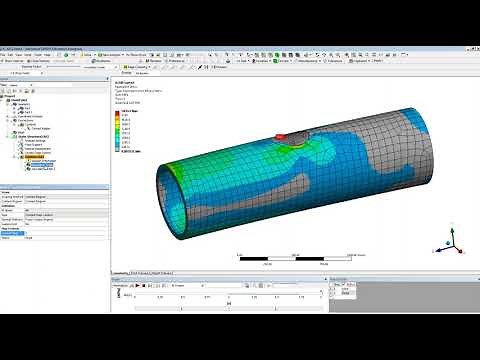
Task: Open the Units menu
Action: (x=28, y=55)
